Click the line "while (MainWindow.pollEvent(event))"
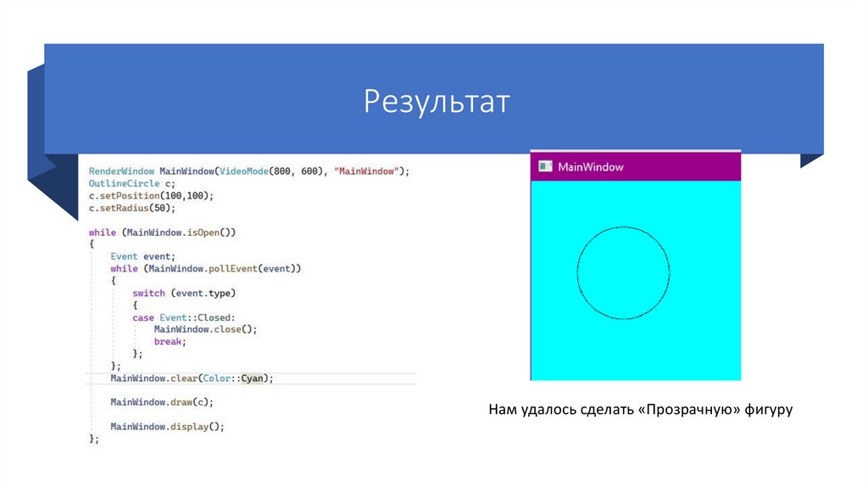The image size is (868, 487). coord(205,269)
